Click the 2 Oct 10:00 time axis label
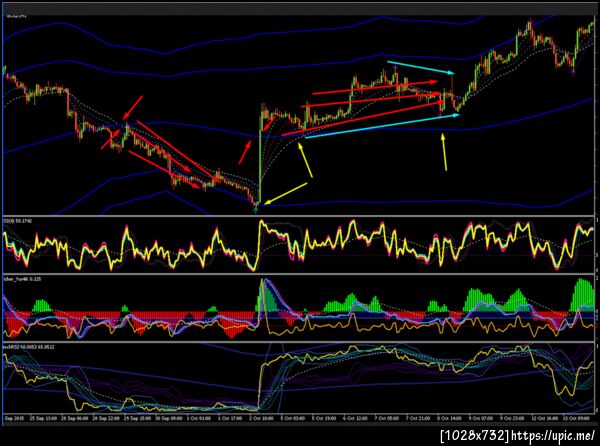The image size is (600, 446). 262,418
